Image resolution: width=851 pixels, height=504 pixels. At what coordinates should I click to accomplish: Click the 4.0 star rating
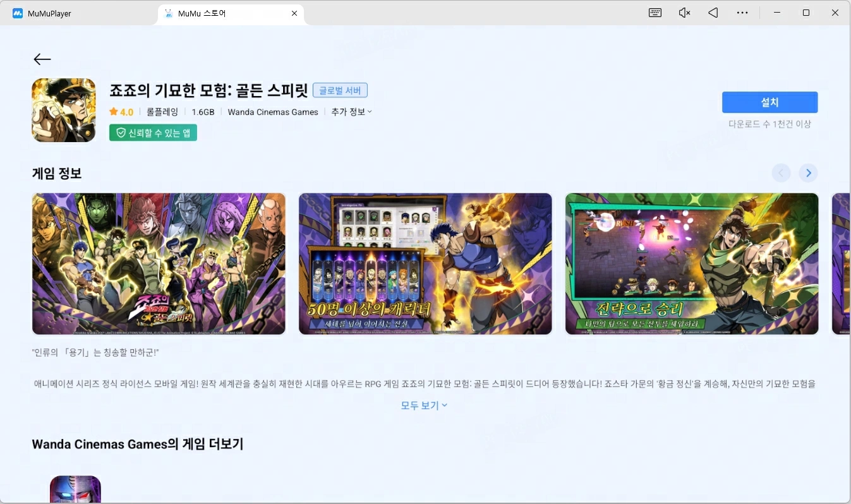click(x=121, y=112)
